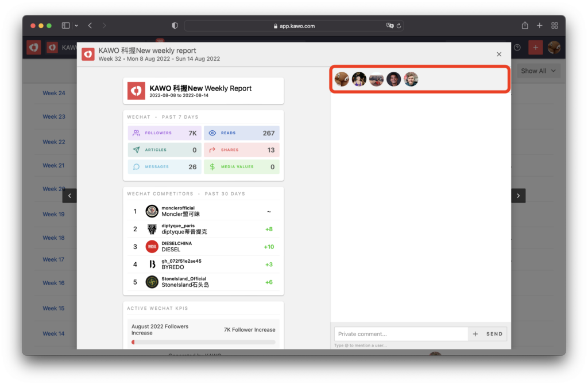The height and width of the screenshot is (385, 588).
Task: Send the private comment
Action: click(494, 333)
